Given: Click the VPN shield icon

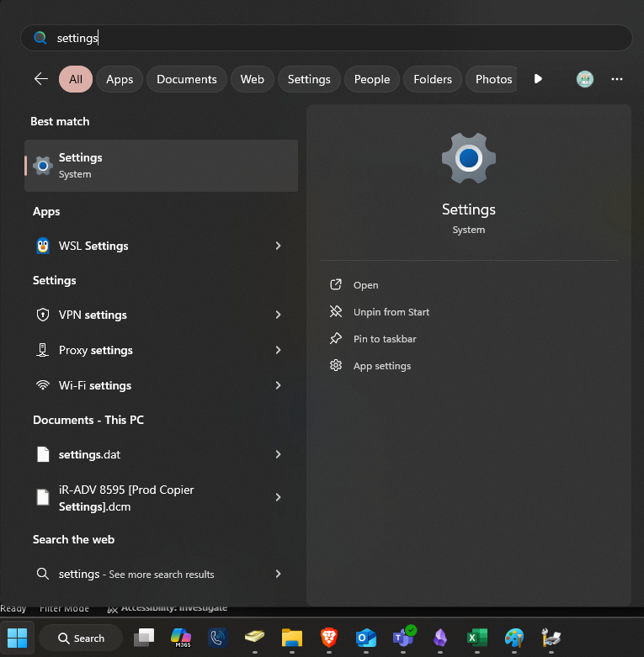Looking at the screenshot, I should 43,315.
